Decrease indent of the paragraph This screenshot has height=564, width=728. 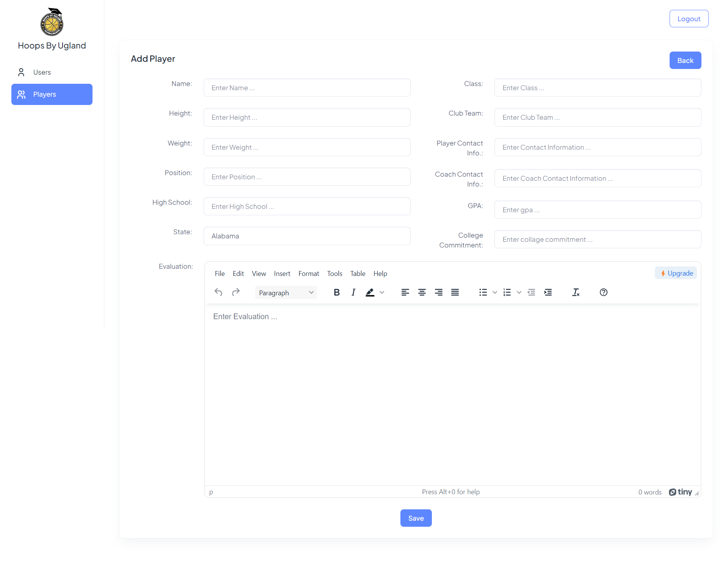pos(531,292)
